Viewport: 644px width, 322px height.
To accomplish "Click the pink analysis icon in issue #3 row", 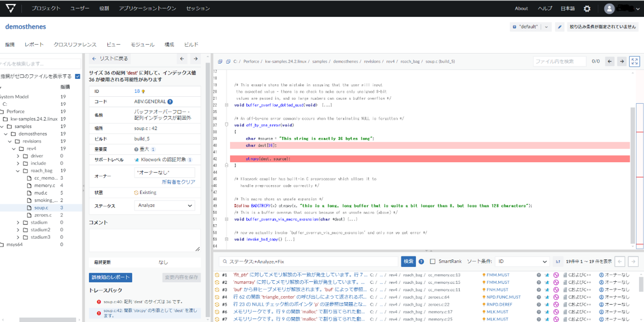I will (x=556, y=290).
